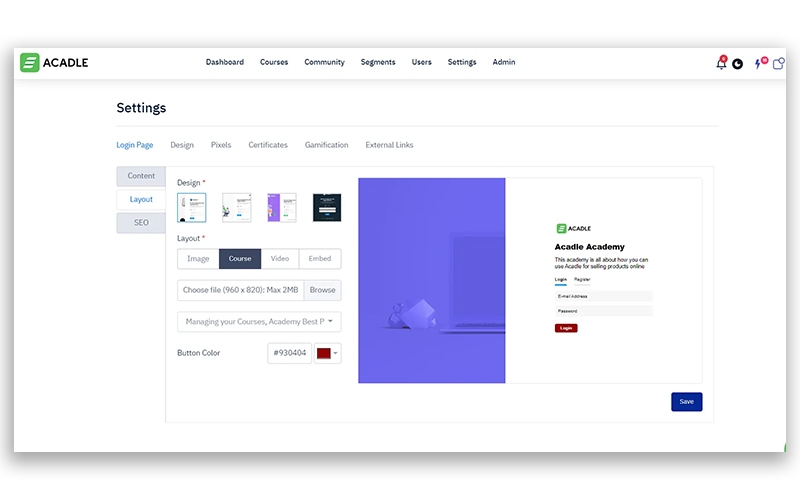Set layout type to Video
This screenshot has width=800, height=500.
click(280, 259)
